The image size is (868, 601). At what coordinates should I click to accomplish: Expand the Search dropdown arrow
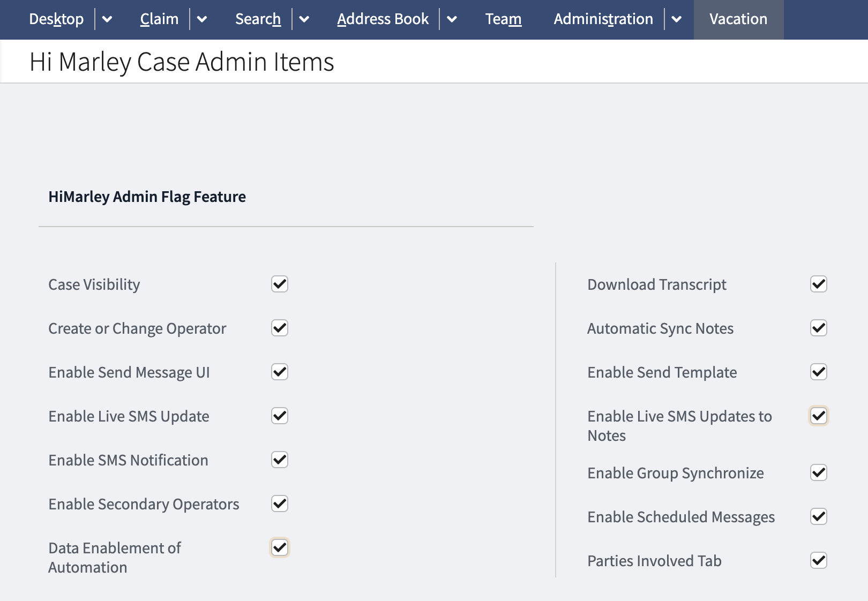(x=304, y=19)
